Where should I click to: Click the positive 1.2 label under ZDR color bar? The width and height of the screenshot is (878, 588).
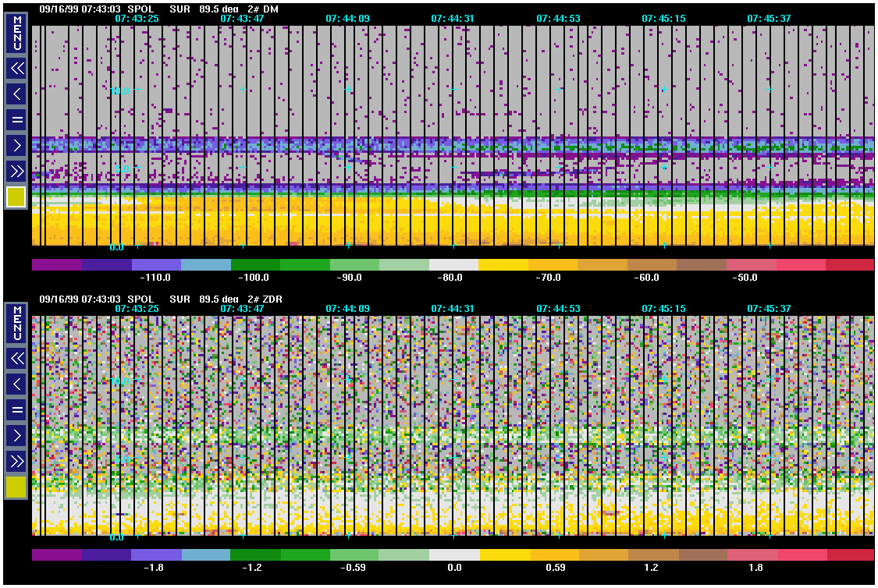pyautogui.click(x=651, y=567)
